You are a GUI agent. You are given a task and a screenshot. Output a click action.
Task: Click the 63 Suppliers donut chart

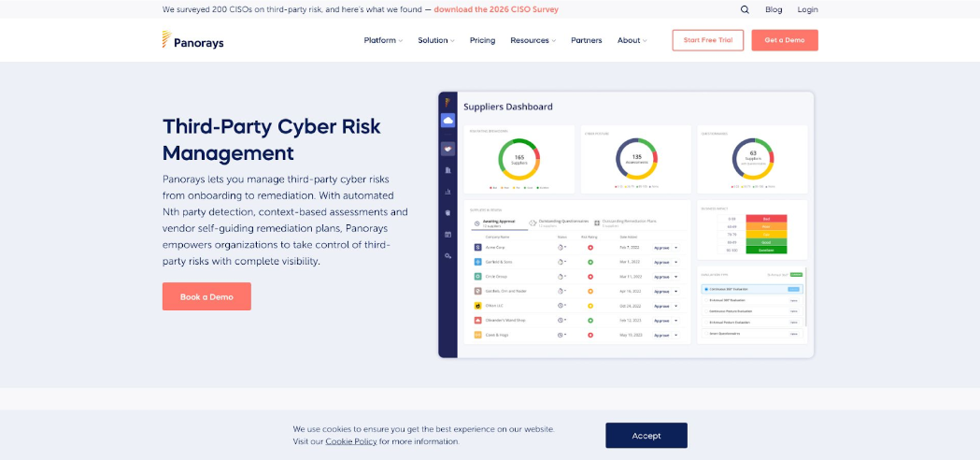click(x=752, y=159)
